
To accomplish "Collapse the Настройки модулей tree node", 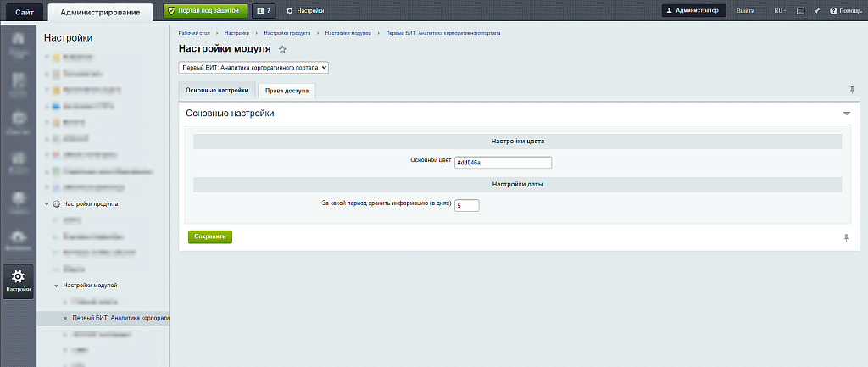I will (x=56, y=286).
